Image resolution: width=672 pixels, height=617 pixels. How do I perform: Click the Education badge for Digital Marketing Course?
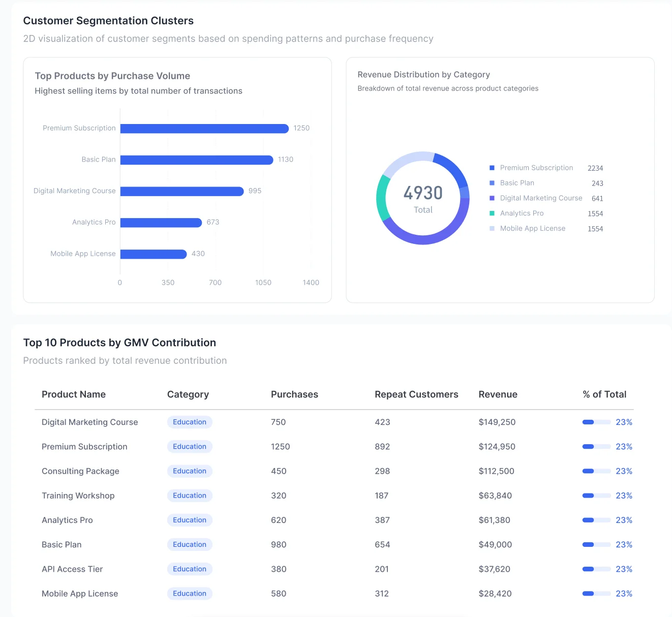tap(189, 422)
